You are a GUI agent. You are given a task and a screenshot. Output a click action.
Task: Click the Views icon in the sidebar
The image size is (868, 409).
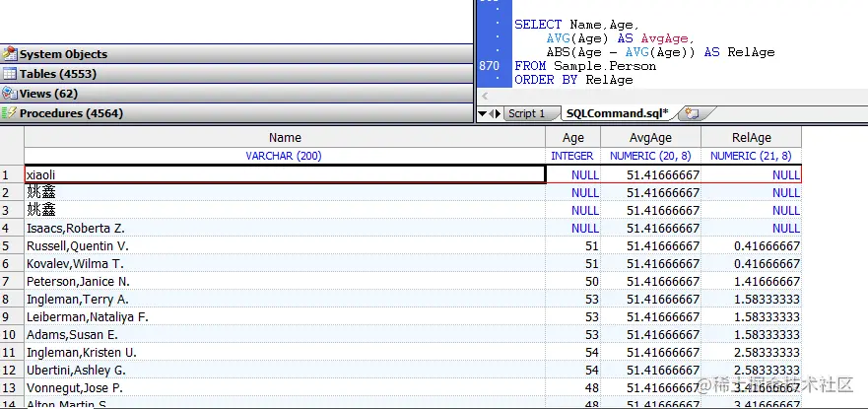point(10,94)
